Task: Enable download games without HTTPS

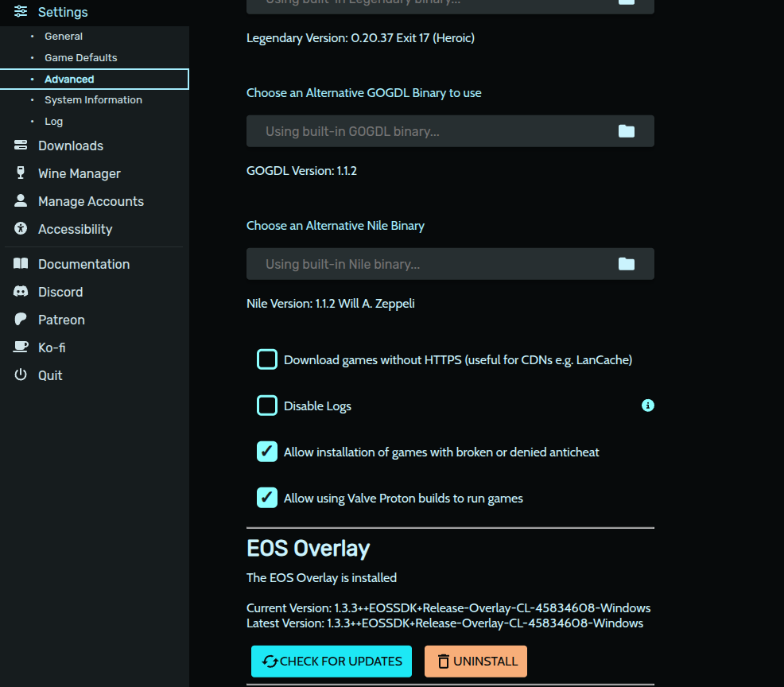Action: [x=267, y=359]
